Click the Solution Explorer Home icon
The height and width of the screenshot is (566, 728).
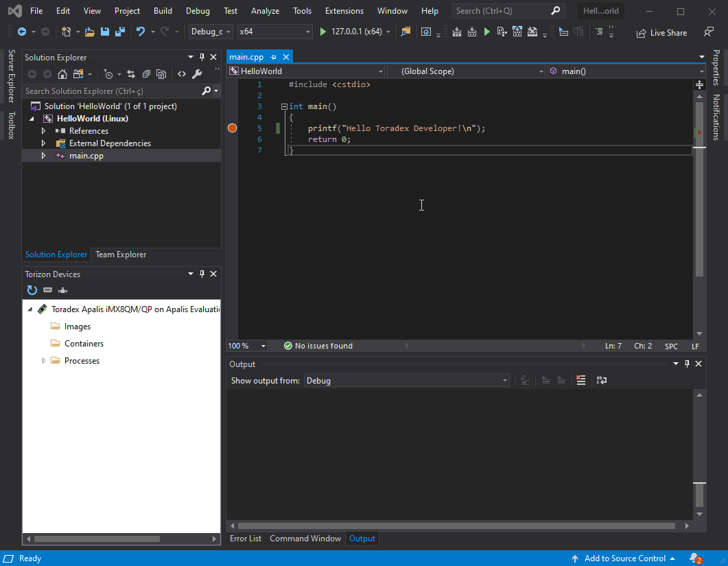62,74
